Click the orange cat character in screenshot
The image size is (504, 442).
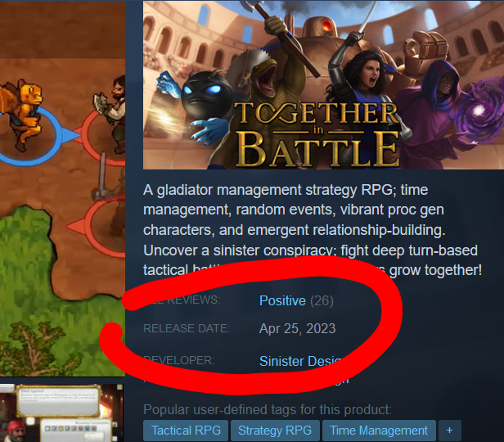pos(23,114)
